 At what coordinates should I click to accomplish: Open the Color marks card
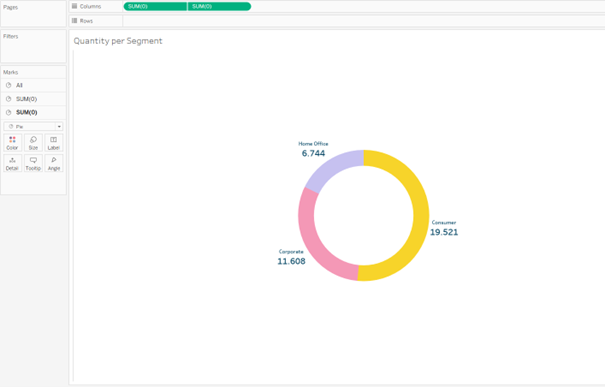click(x=12, y=142)
